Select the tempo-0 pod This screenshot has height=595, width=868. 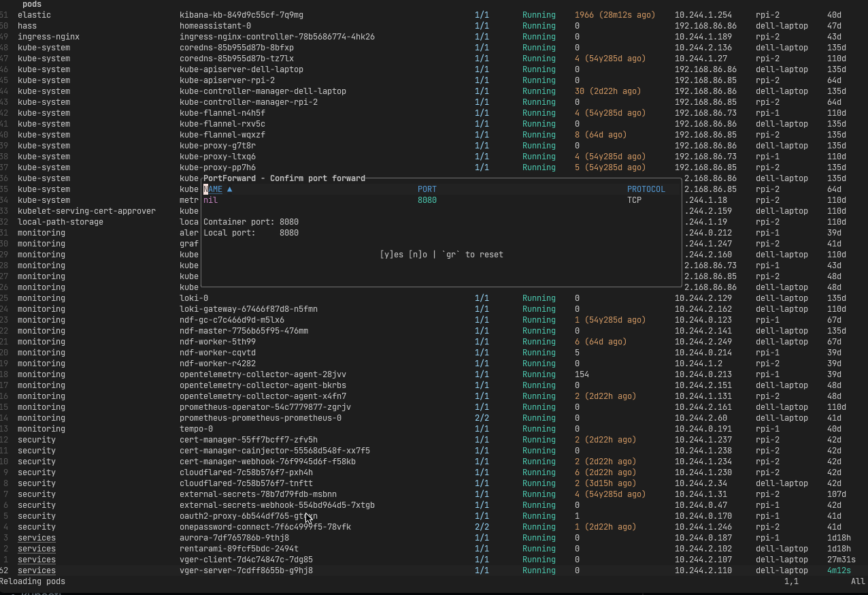click(x=196, y=429)
